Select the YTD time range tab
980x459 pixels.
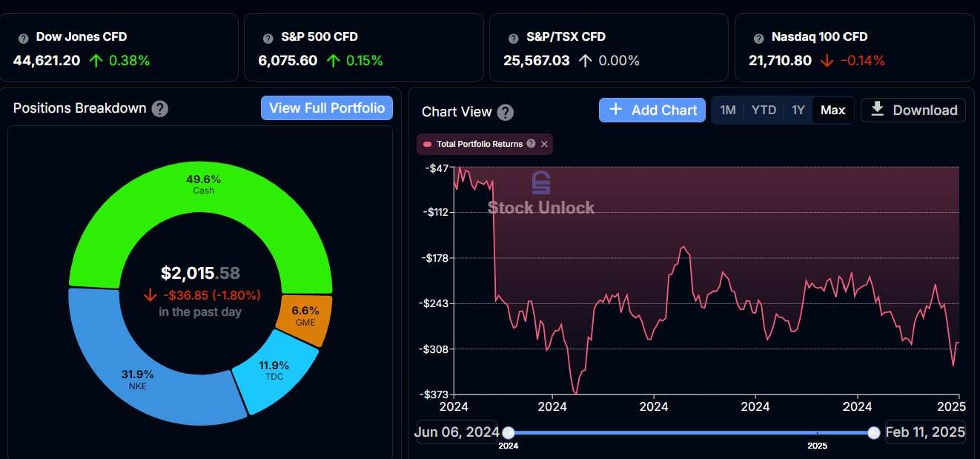763,109
